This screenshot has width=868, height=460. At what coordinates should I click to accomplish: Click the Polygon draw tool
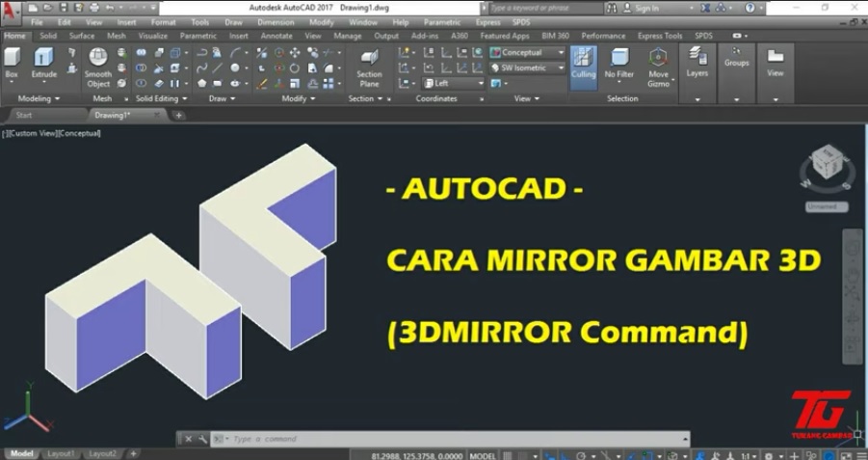coord(201,84)
